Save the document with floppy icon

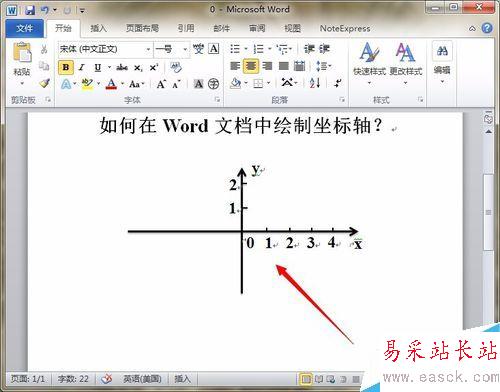(30, 10)
